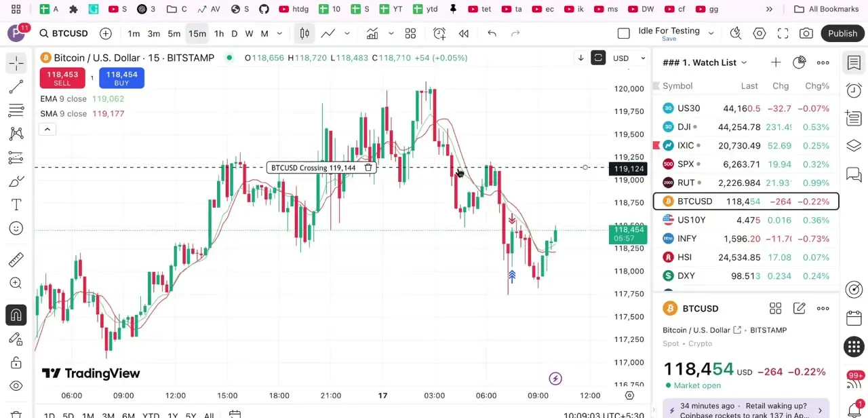Expand the timeframe interval dropdown
The height and width of the screenshot is (418, 868).
(279, 33)
